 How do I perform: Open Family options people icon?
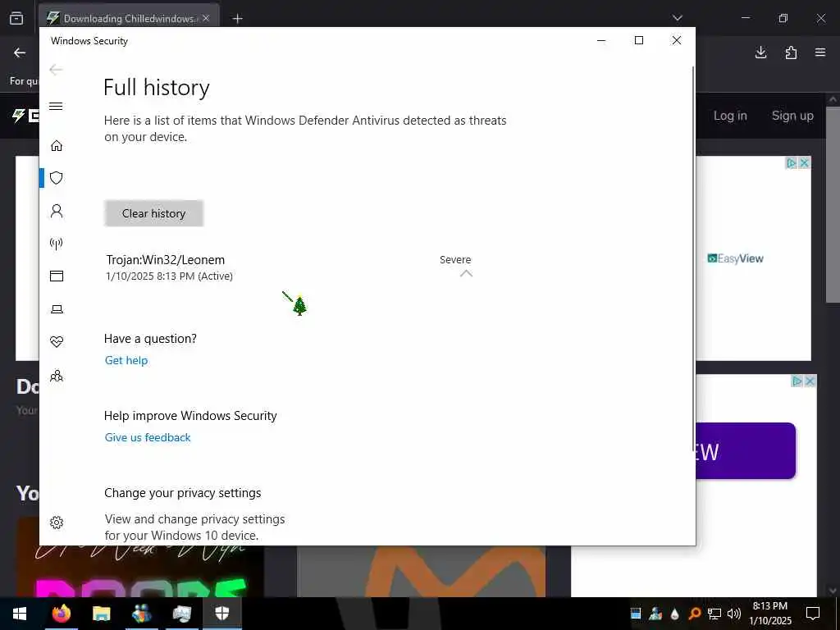(x=57, y=376)
